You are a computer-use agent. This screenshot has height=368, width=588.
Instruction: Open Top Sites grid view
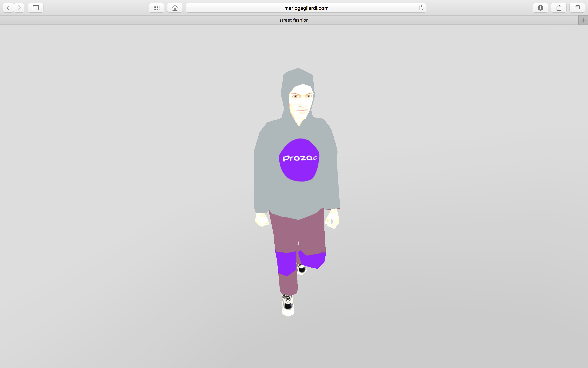point(156,8)
